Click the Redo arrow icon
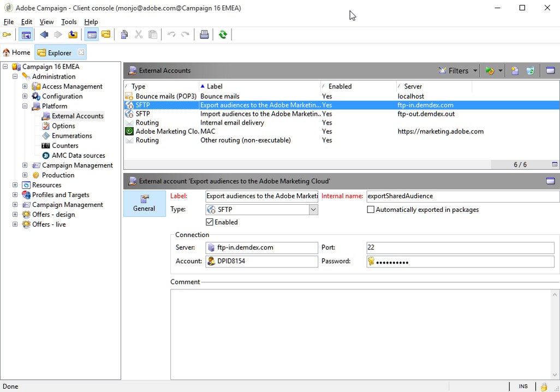Screen dimensions: 560x392 click(x=185, y=34)
